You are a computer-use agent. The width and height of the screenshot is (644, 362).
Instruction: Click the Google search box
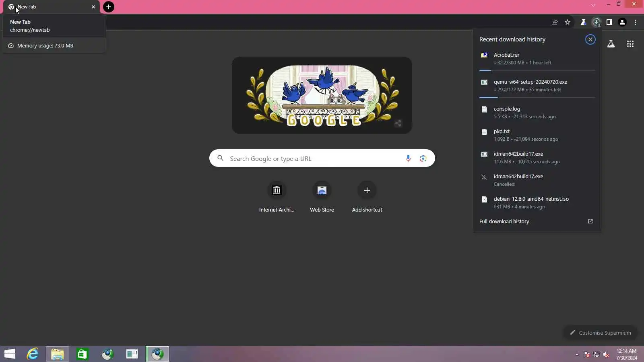click(322, 158)
